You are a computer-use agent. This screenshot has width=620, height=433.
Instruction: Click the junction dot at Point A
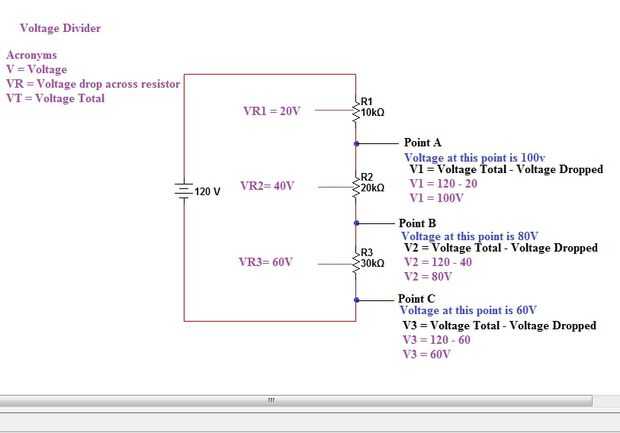pos(356,144)
